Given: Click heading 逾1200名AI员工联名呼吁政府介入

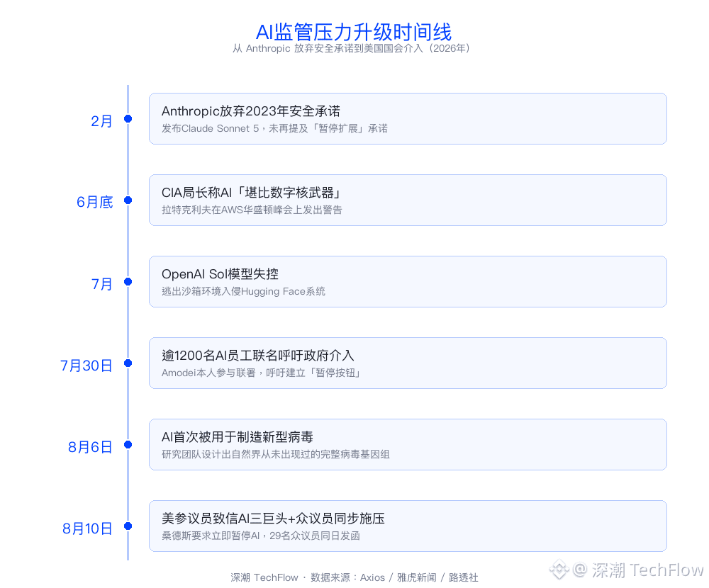Looking at the screenshot, I should [258, 356].
